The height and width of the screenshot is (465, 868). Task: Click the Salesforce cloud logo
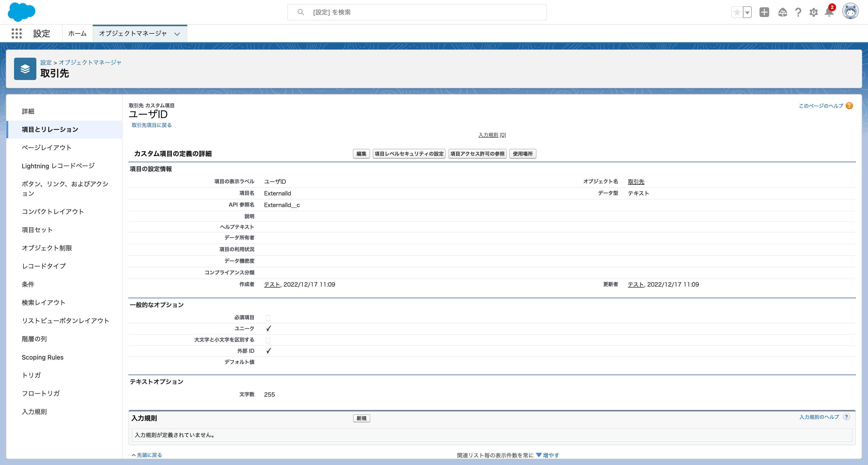[22, 12]
